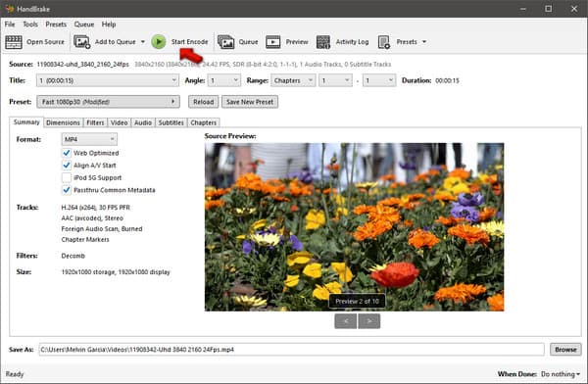Click the Activity Log icon
This screenshot has height=384, width=588.
click(322, 42)
